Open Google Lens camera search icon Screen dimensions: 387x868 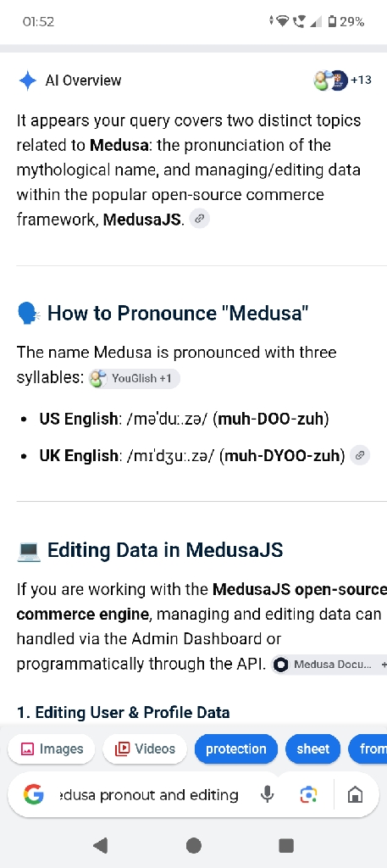tap(308, 795)
